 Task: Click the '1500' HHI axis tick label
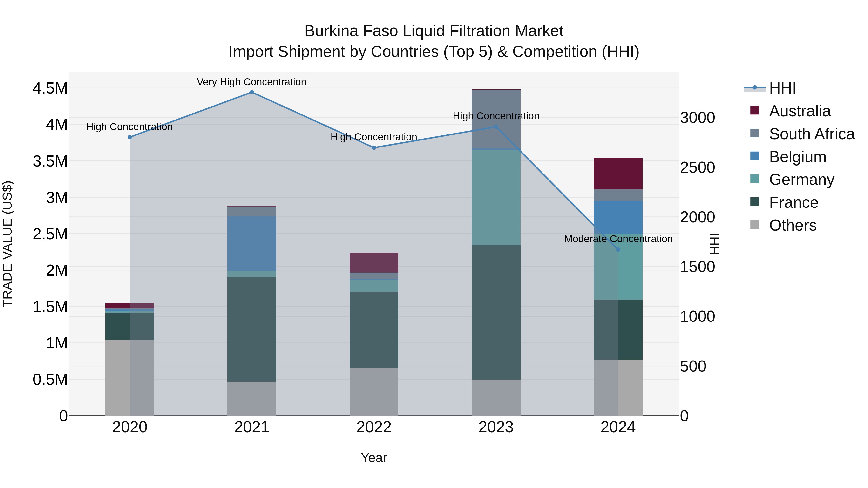click(698, 267)
